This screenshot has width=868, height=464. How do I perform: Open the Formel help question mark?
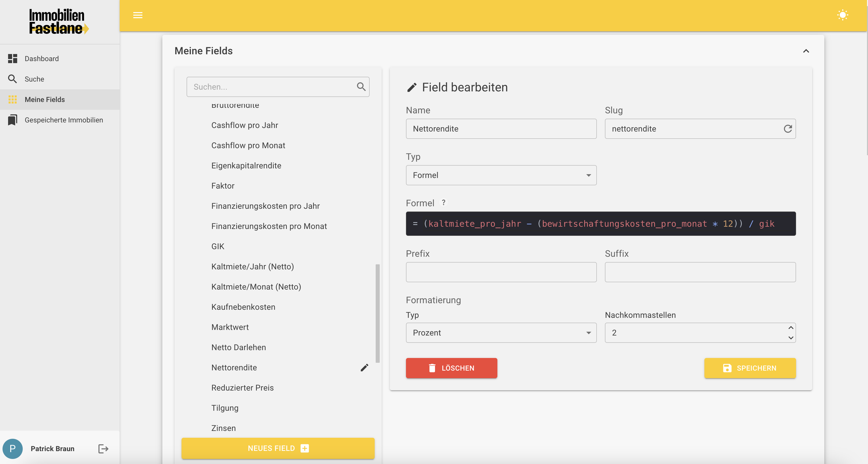(x=443, y=202)
